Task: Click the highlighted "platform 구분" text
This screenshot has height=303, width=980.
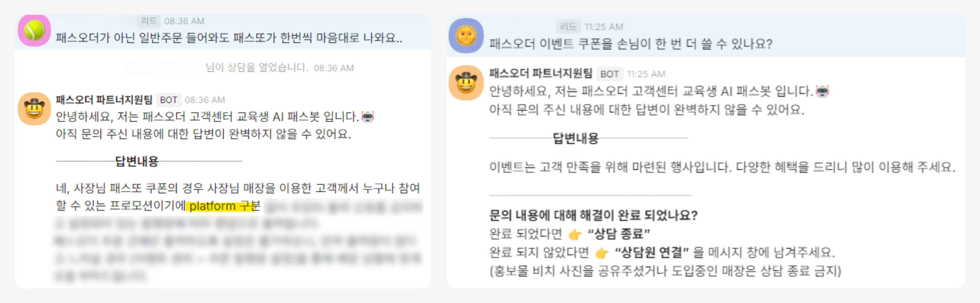Action: click(225, 206)
